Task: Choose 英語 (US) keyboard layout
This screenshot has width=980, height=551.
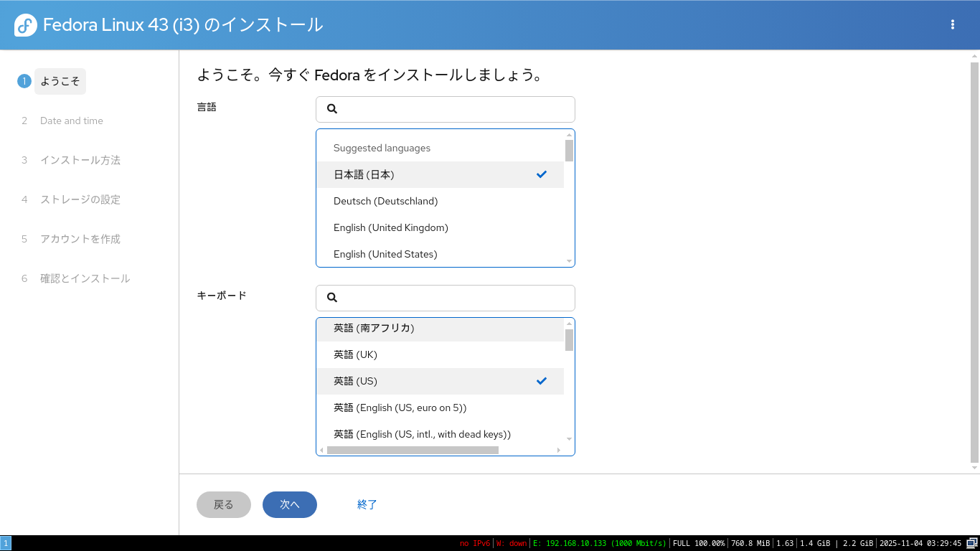Action: coord(440,381)
